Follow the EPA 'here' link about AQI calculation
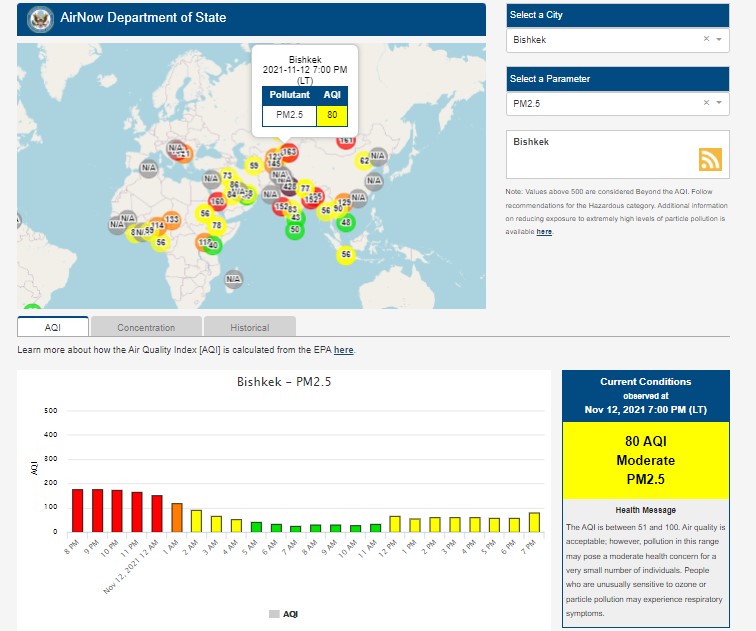Image resolution: width=756 pixels, height=631 pixels. tap(343, 350)
